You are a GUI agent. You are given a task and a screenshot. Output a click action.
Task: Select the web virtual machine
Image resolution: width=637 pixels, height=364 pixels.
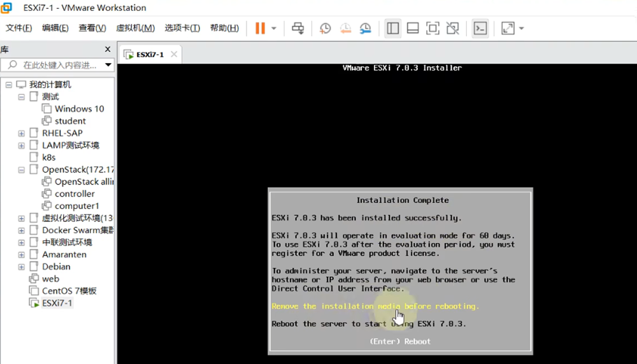pos(50,279)
